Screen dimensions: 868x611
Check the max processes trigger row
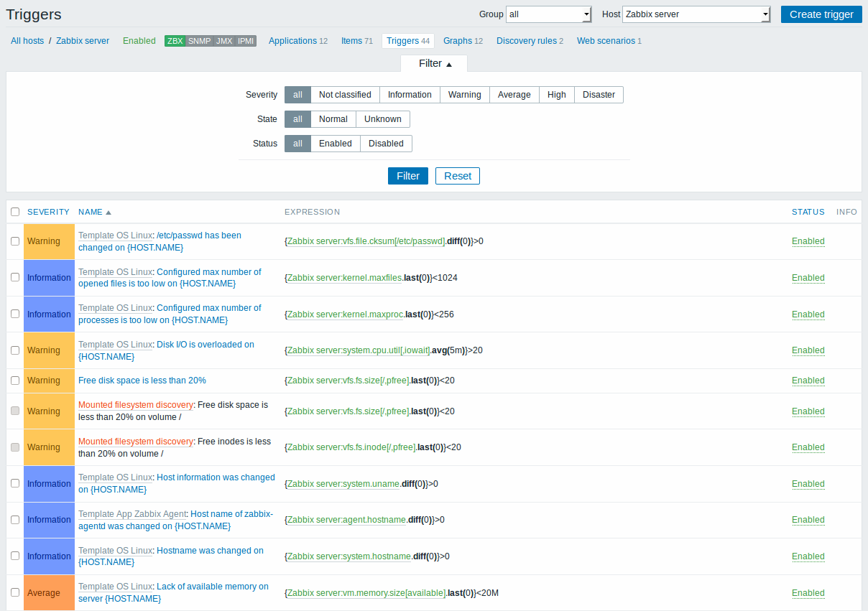pos(15,314)
